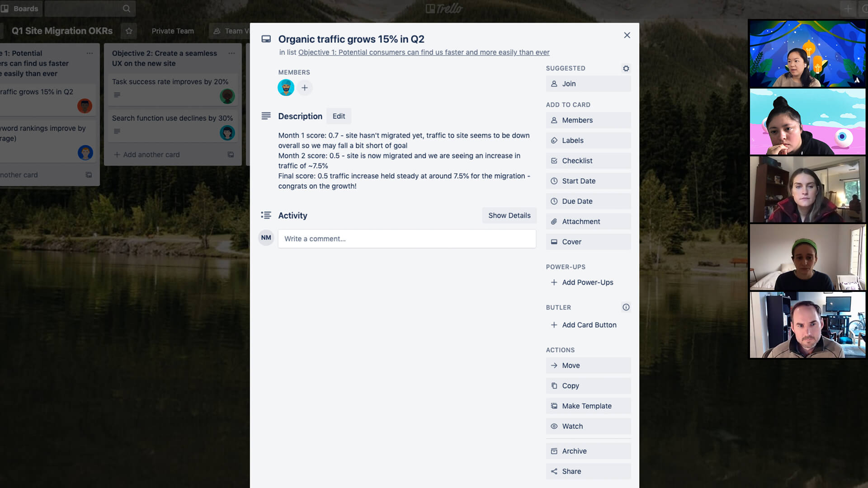
Task: Click the Share icon under Actions
Action: [554, 471]
